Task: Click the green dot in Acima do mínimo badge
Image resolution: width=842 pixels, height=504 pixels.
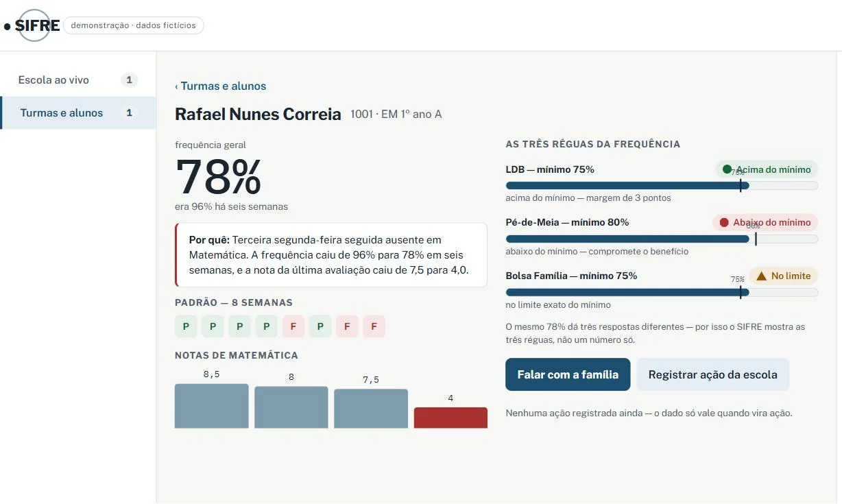Action: [x=727, y=169]
